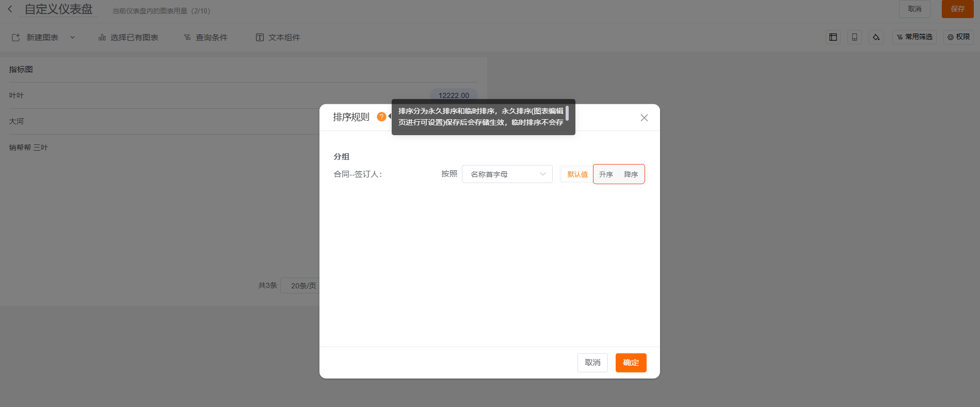Open 权限 permission settings

958,37
